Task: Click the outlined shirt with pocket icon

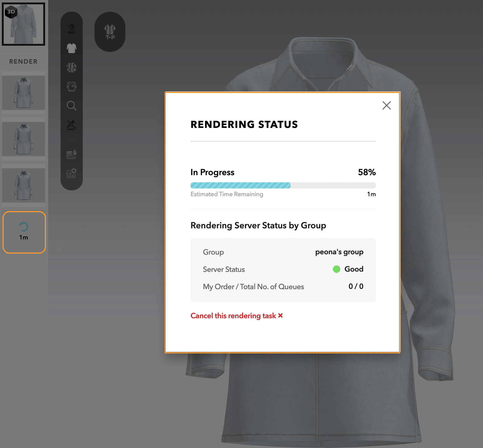Action: (x=72, y=87)
